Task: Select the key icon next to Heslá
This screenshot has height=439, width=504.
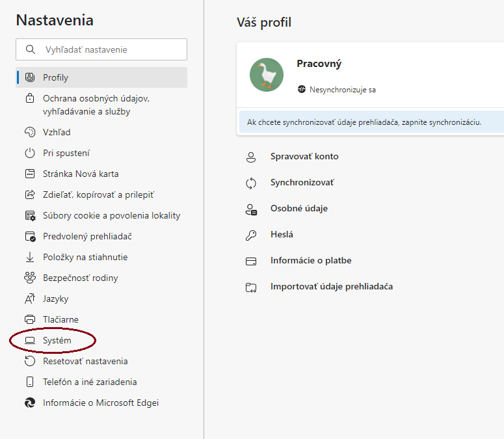Action: [x=251, y=235]
